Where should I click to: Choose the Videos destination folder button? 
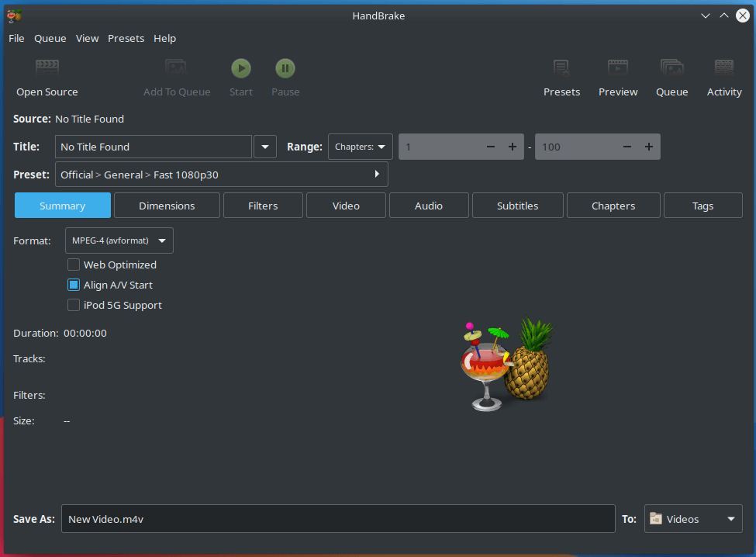click(693, 519)
